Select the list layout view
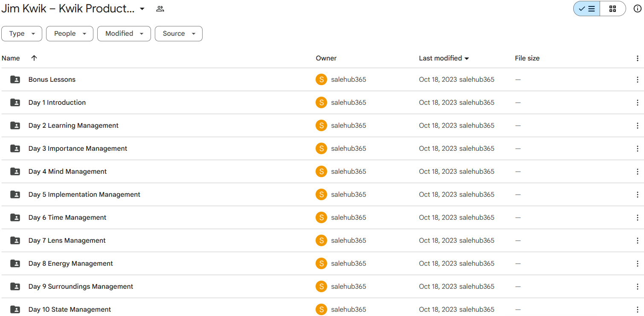Image resolution: width=644 pixels, height=316 pixels. pyautogui.click(x=587, y=9)
